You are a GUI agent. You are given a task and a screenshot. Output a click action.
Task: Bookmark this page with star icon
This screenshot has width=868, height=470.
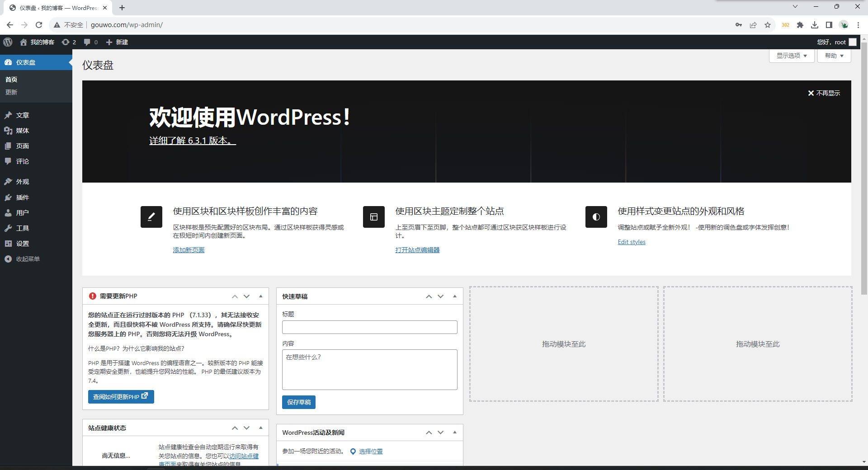pyautogui.click(x=768, y=25)
